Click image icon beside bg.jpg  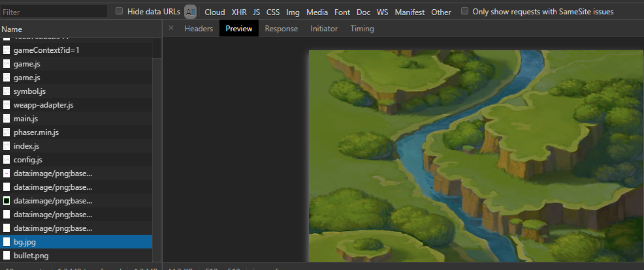tap(6, 242)
